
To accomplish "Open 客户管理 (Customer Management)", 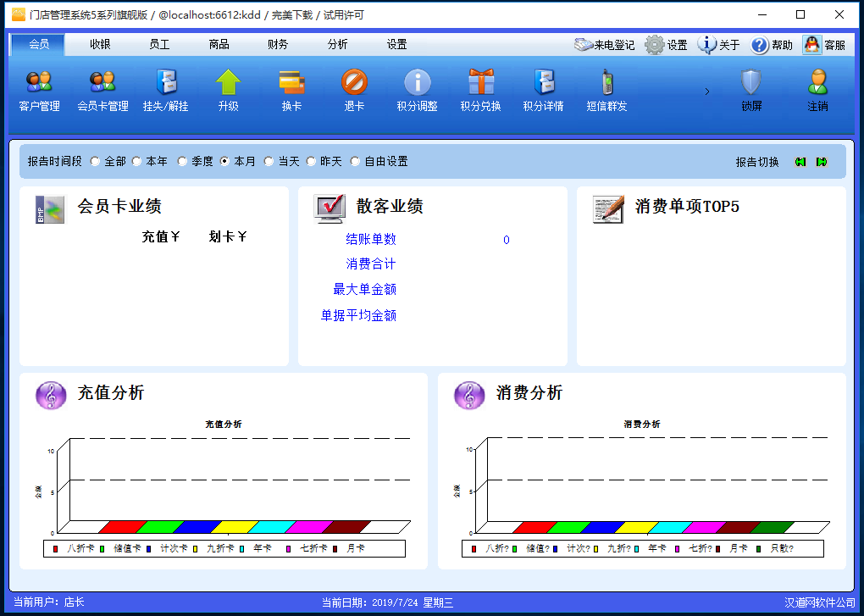I will [38, 89].
